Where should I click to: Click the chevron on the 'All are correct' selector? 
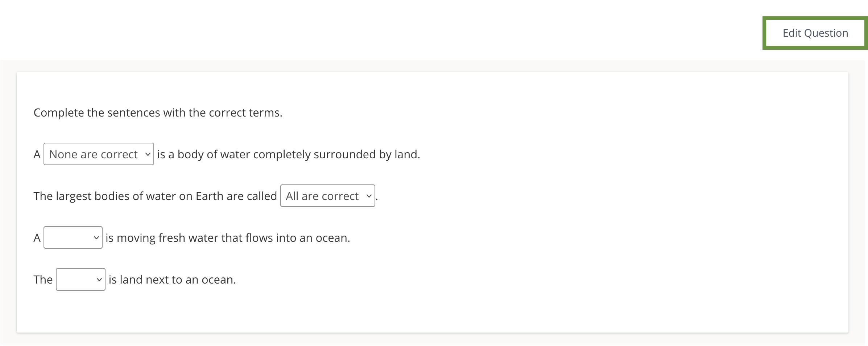(x=368, y=196)
